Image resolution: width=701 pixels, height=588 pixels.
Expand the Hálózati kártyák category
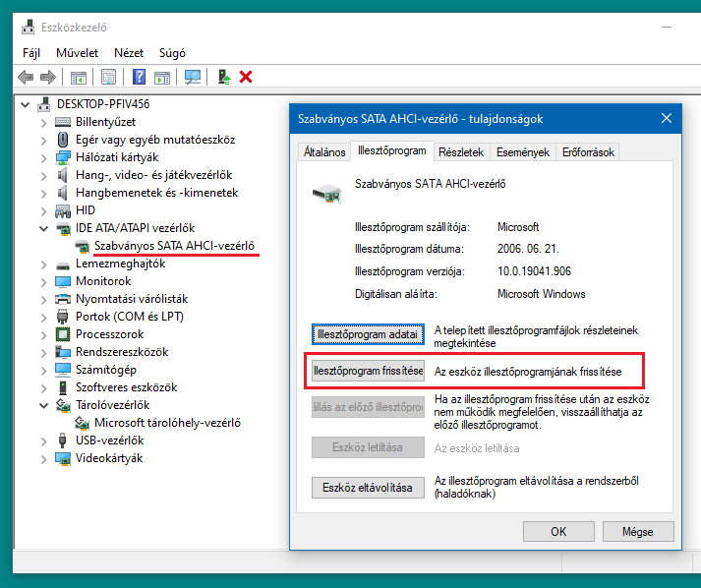pos(43,158)
